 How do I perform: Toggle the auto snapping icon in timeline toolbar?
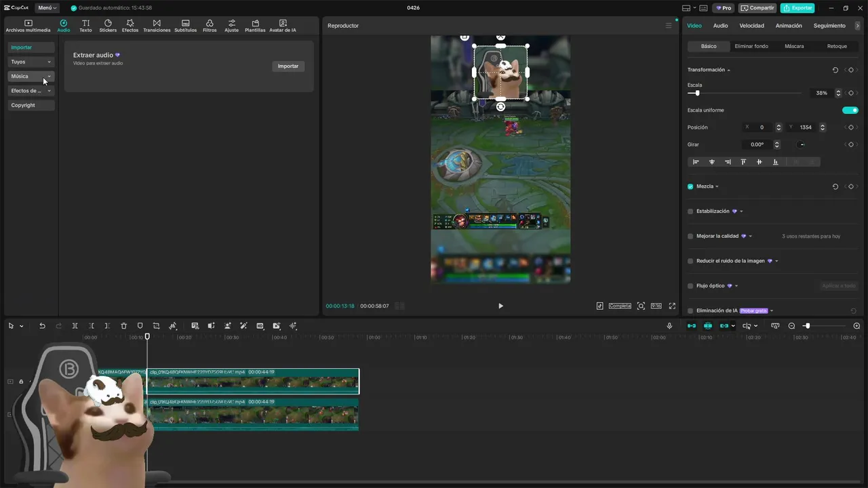[x=708, y=326]
